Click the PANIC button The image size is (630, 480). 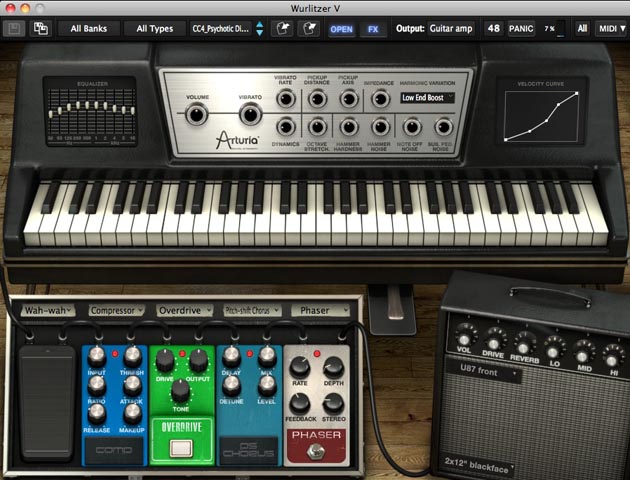point(521,29)
